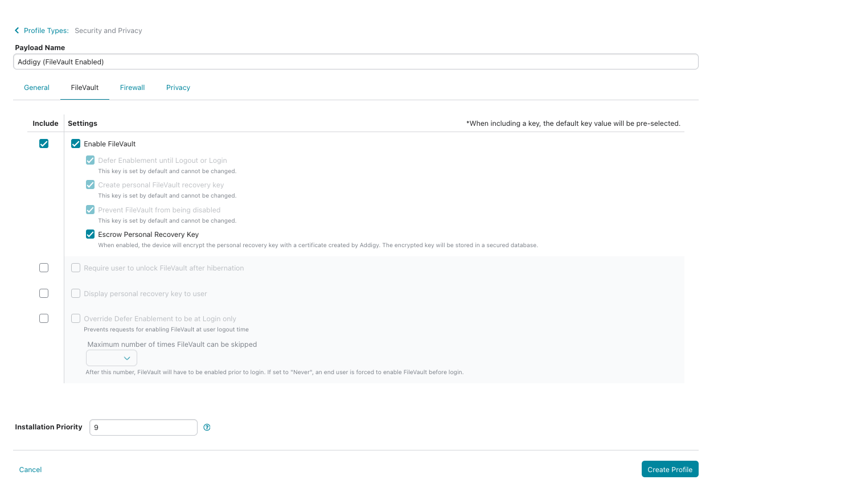Click the Profile Types link
Image resolution: width=841 pixels, height=504 pixels.
pos(46,31)
